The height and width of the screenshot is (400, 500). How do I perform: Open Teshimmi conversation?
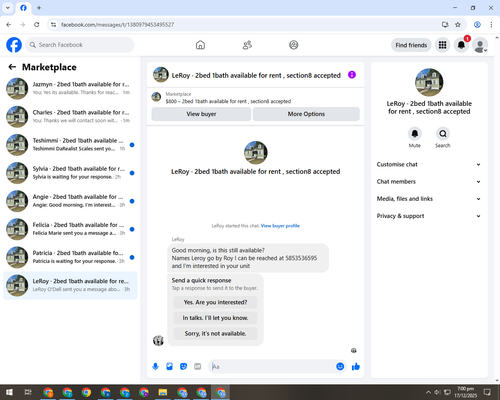click(x=70, y=145)
